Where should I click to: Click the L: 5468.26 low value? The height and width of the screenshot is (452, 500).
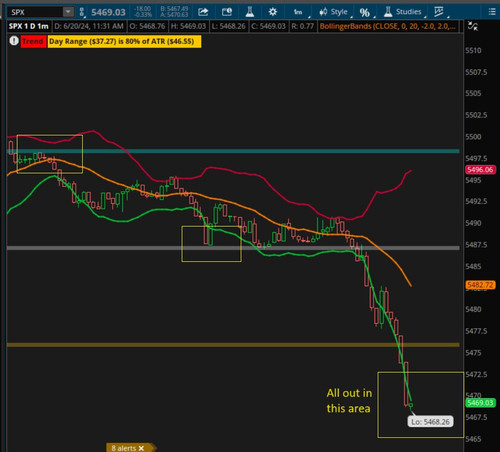pos(229,26)
